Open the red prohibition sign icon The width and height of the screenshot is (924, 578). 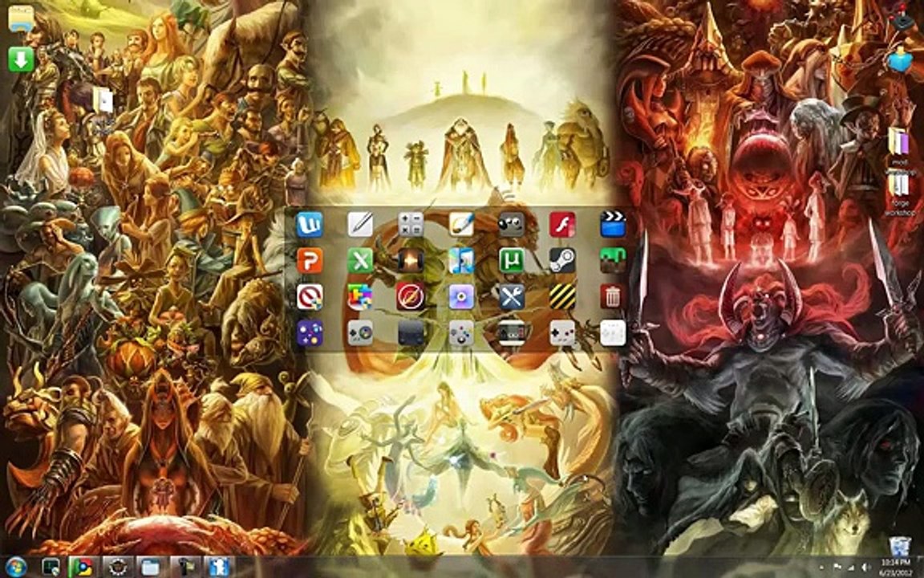point(310,297)
